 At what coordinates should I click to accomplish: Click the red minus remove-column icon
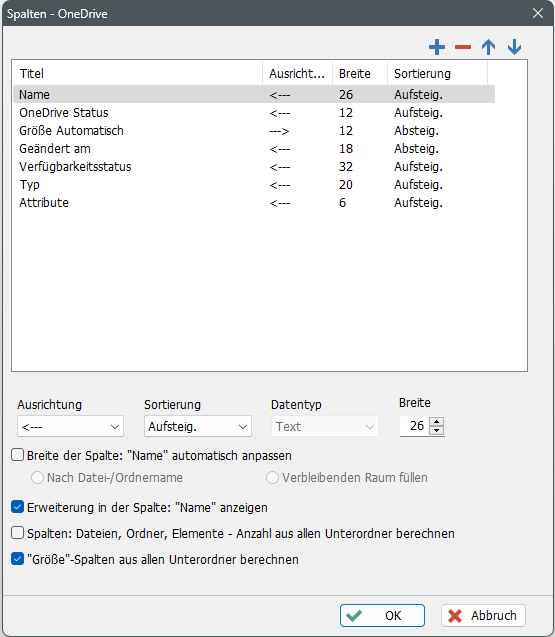(x=463, y=47)
